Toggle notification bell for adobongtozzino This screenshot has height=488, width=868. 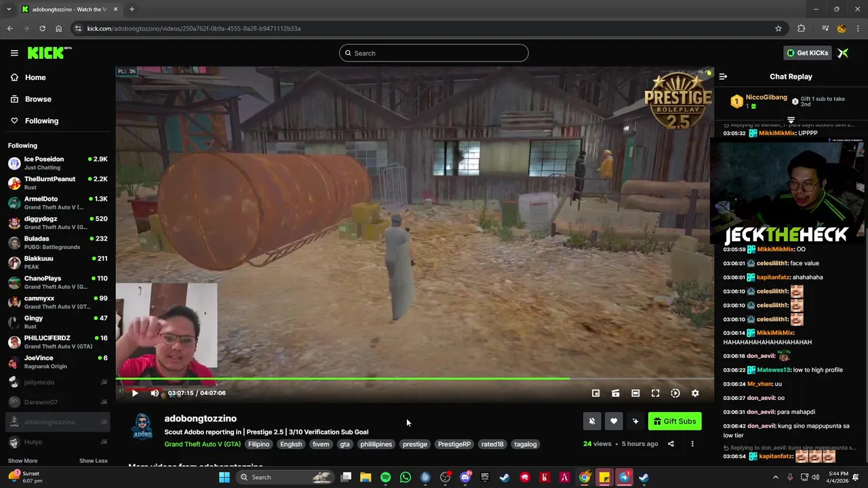(592, 421)
